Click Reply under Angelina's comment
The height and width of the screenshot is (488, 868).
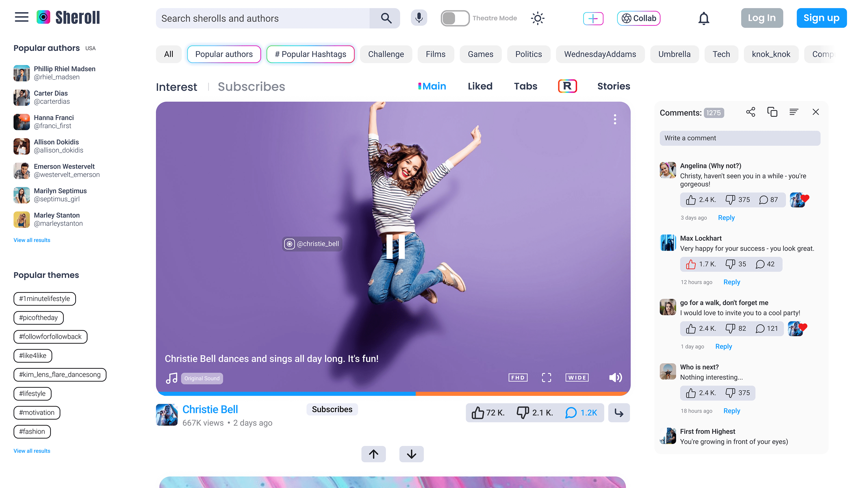coord(726,218)
